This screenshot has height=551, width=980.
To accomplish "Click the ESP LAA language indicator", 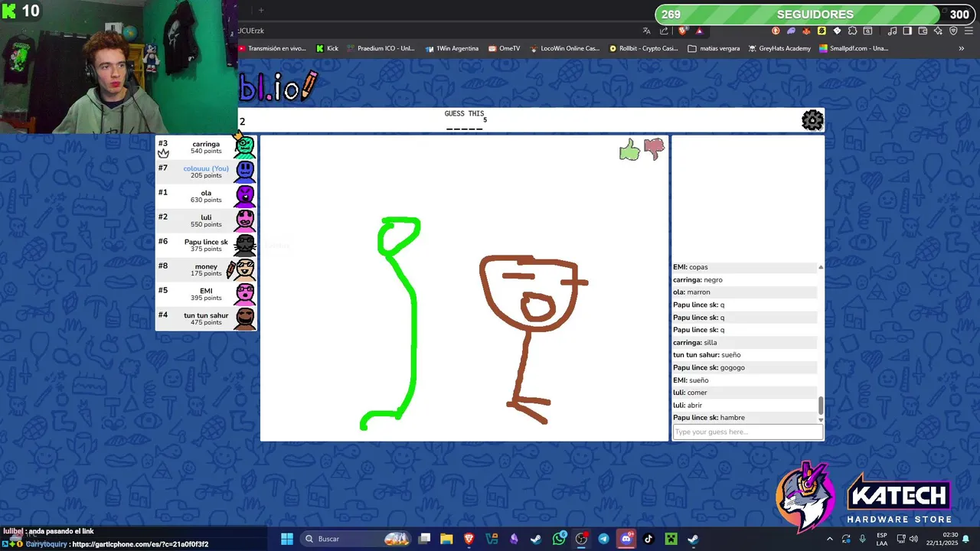I will [882, 539].
